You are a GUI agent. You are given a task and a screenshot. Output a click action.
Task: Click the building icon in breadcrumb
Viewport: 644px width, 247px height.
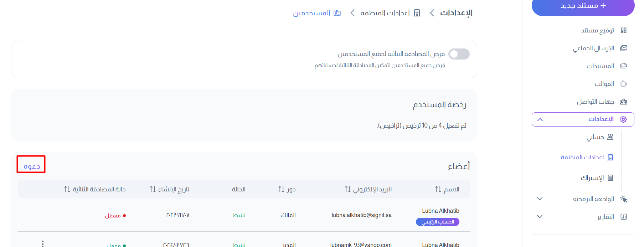click(x=417, y=13)
